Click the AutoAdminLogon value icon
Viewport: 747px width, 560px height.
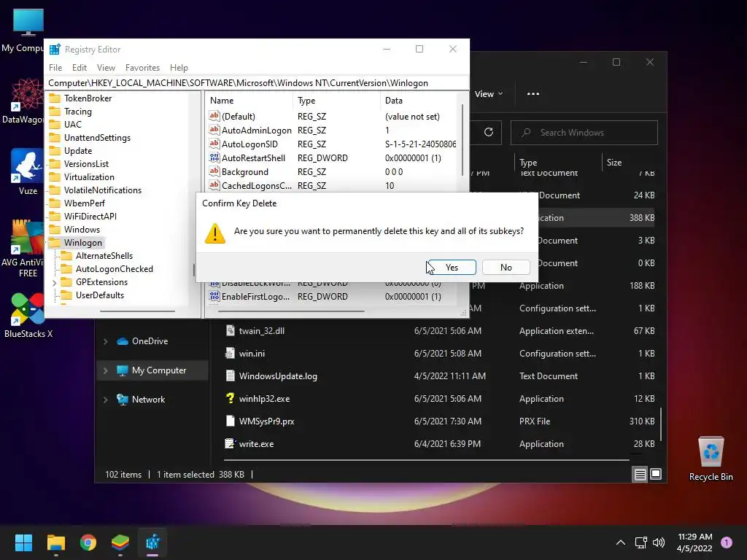tap(214, 130)
